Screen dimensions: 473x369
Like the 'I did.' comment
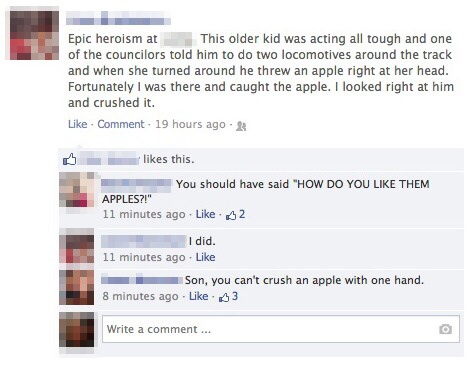(x=205, y=257)
